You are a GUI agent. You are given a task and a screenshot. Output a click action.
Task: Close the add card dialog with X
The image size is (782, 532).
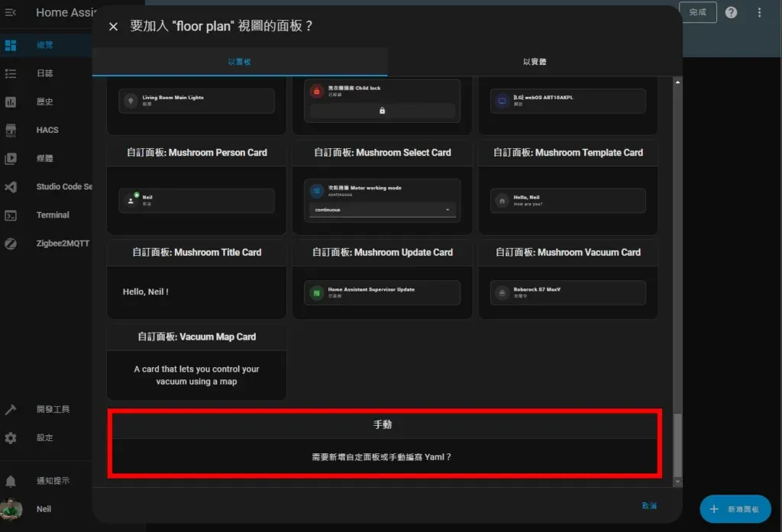pyautogui.click(x=113, y=27)
